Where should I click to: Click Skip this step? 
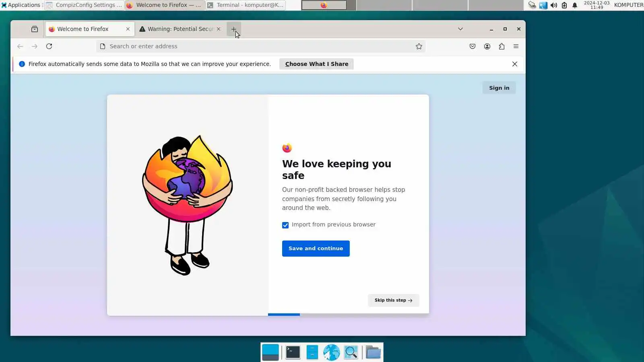tap(393, 300)
